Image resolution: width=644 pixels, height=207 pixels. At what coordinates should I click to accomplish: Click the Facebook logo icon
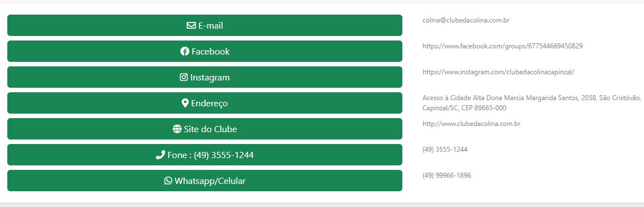[184, 51]
